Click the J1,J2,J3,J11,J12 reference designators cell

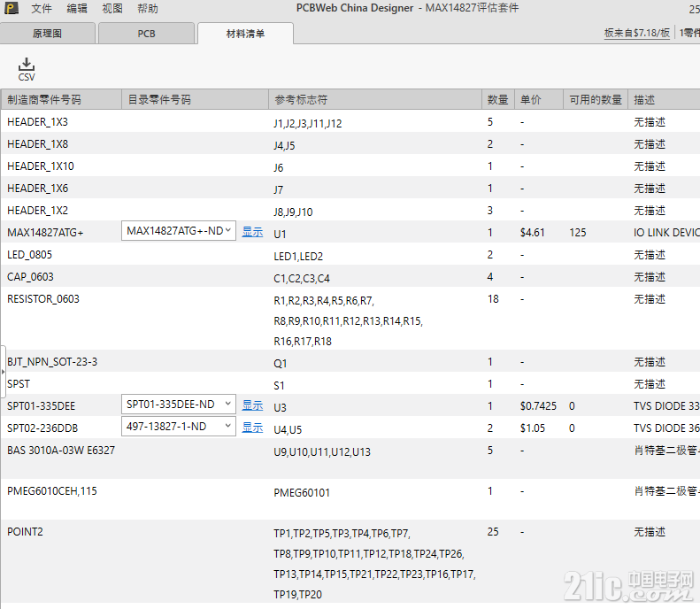(x=308, y=123)
